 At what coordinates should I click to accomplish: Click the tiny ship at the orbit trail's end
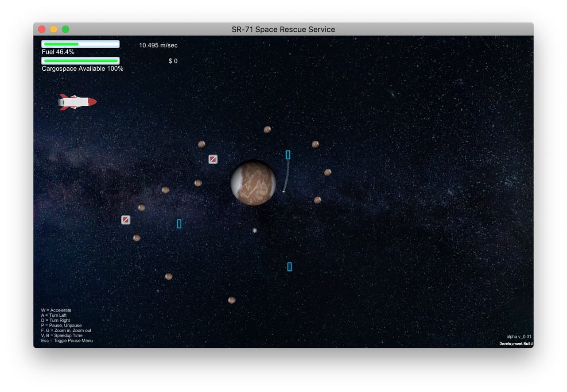(283, 192)
